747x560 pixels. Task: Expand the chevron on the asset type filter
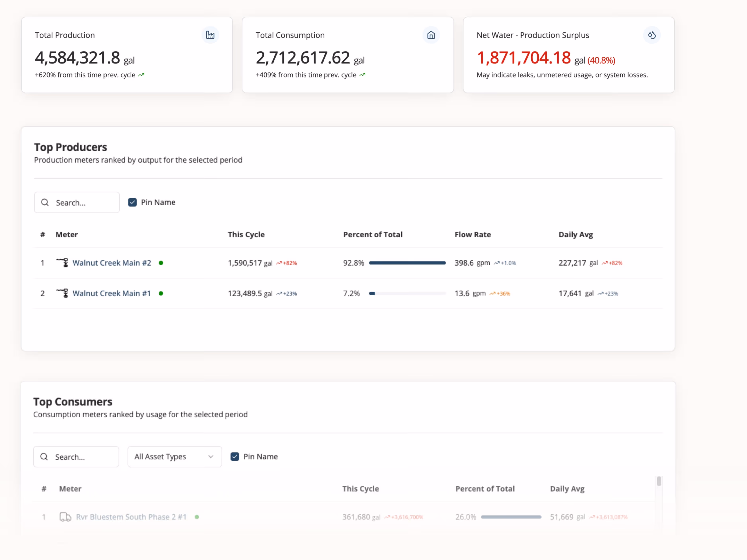211,456
